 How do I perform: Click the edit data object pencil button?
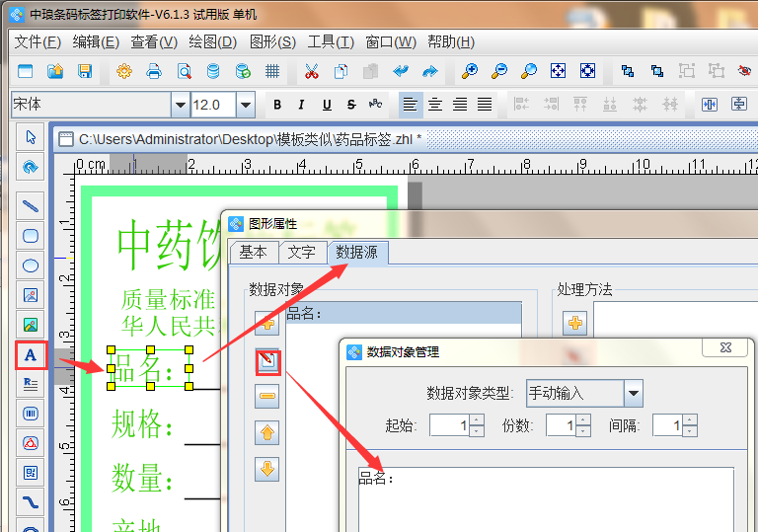[267, 361]
